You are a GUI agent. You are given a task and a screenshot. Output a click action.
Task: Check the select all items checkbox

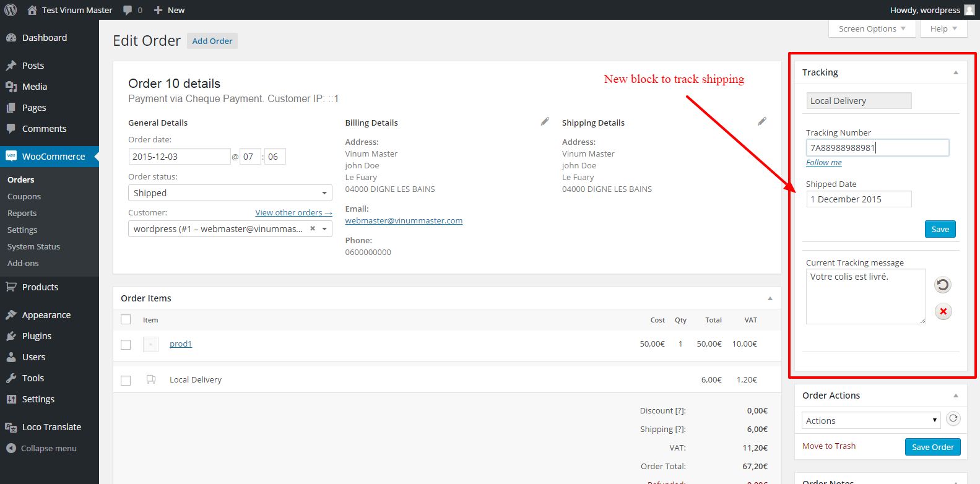pos(126,320)
